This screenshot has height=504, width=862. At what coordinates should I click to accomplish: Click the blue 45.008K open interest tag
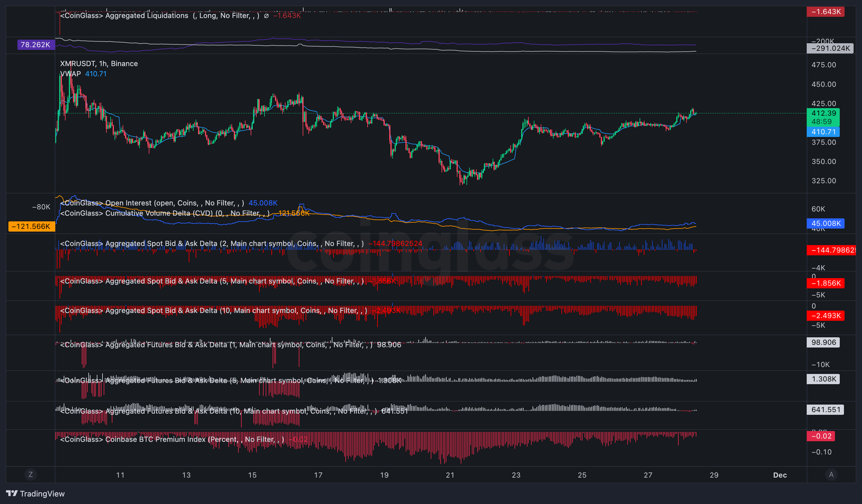click(825, 224)
